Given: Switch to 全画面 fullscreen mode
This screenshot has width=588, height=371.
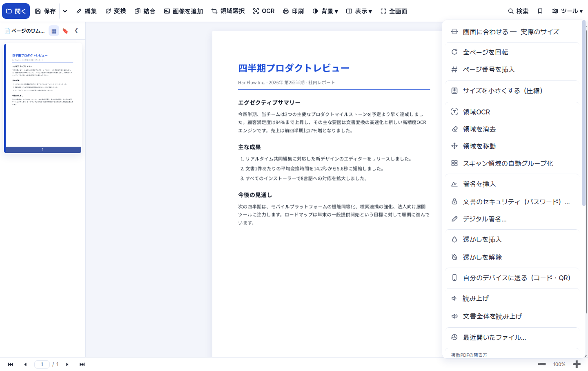Looking at the screenshot, I should [394, 11].
